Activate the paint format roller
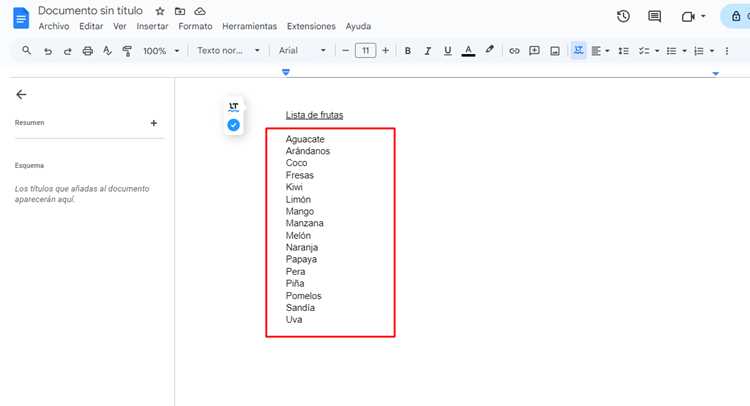The image size is (750, 406). point(127,51)
